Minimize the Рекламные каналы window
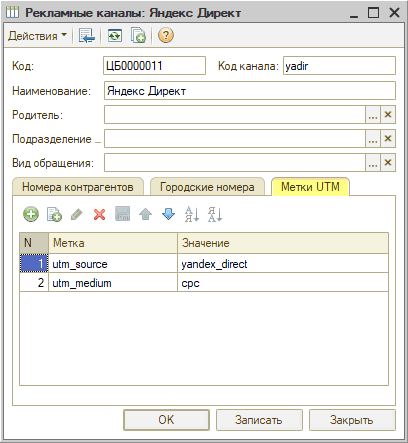 click(x=354, y=13)
